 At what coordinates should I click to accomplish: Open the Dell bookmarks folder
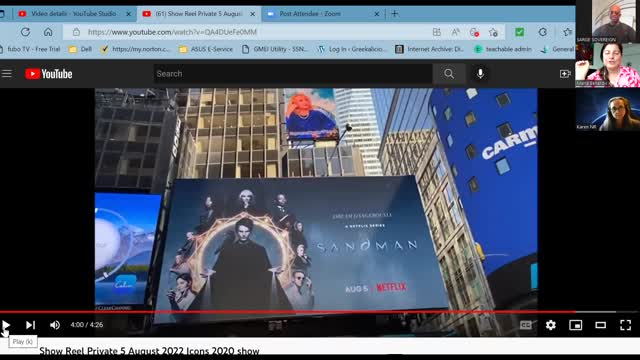pos(80,49)
